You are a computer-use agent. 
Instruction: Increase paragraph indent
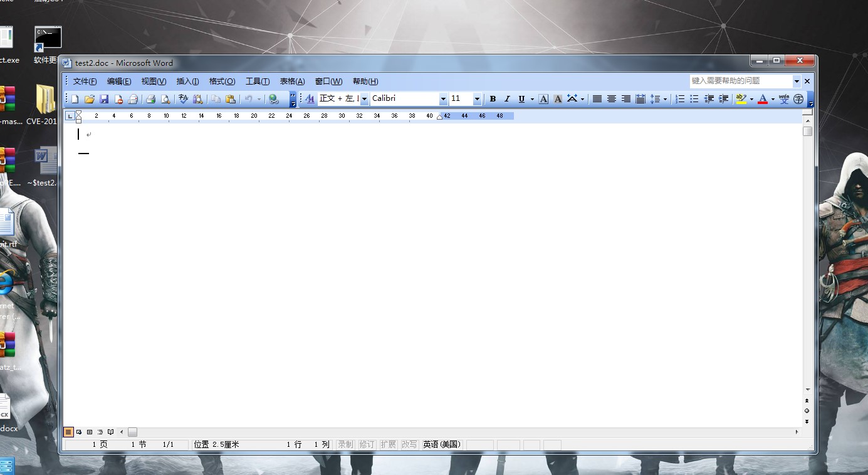[x=723, y=99]
